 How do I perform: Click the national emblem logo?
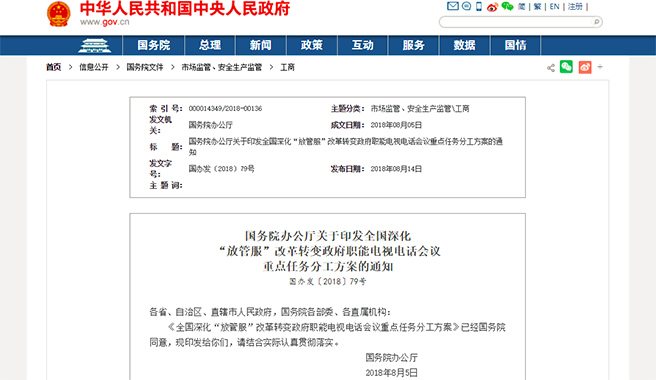click(59, 14)
